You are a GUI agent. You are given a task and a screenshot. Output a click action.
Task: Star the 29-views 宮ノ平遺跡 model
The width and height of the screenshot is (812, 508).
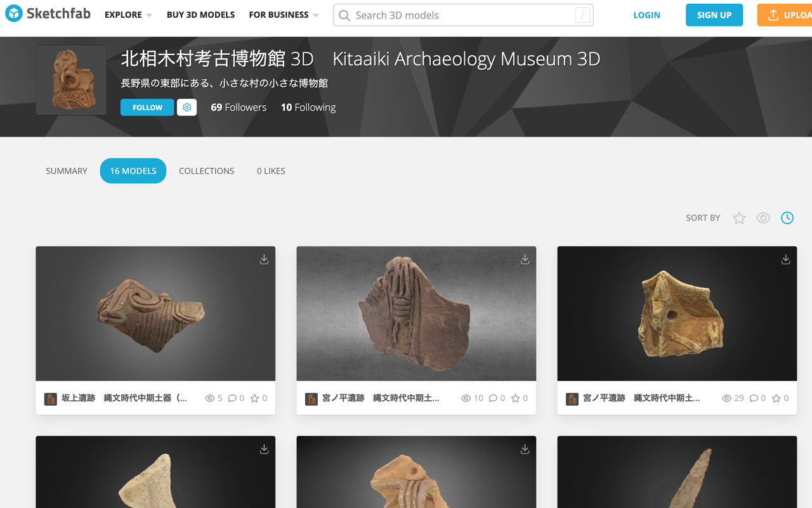(x=776, y=398)
